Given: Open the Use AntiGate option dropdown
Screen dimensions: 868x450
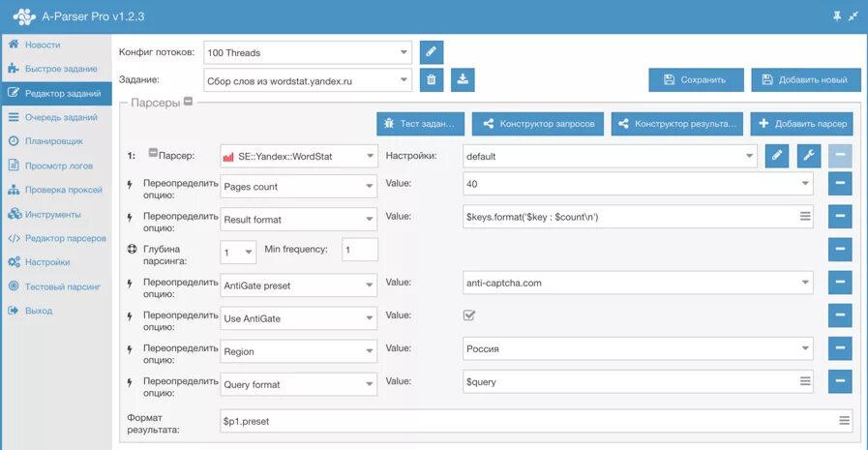Looking at the screenshot, I should [299, 318].
